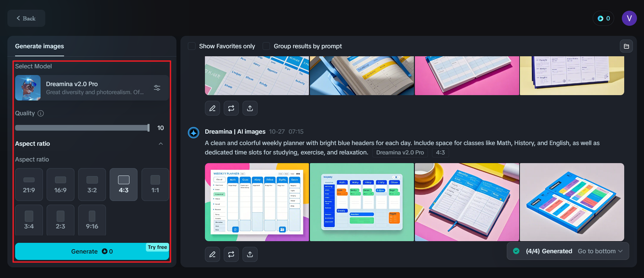This screenshot has width=644, height=278.
Task: Open the pink desk notebook thumbnail
Action: tap(467, 202)
